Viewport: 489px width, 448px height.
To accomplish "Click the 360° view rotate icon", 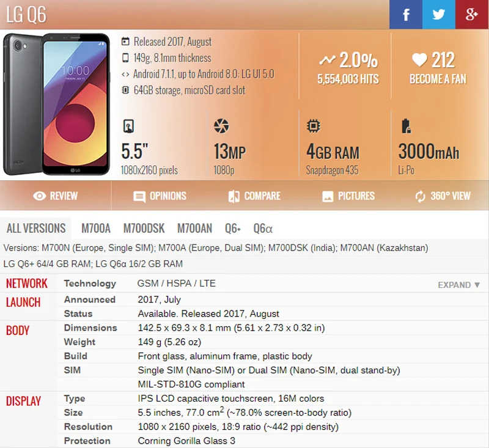I will (x=420, y=196).
